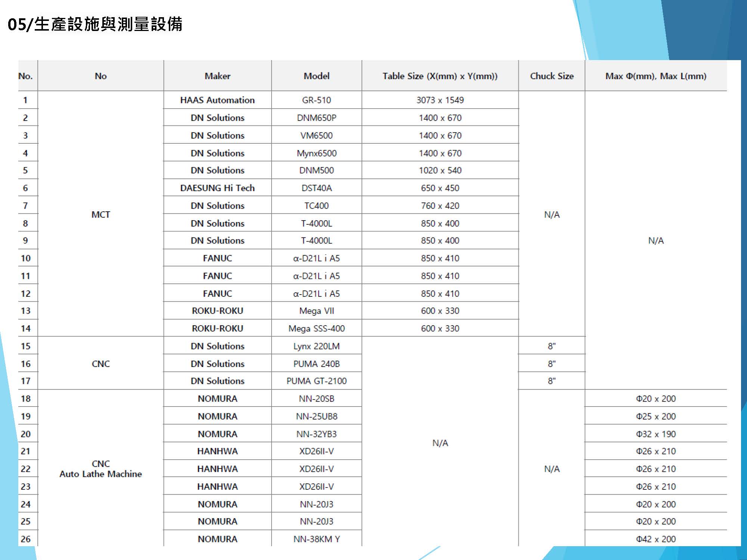Screen dimensions: 747x560
Task: Select row number 14
Action: point(25,329)
